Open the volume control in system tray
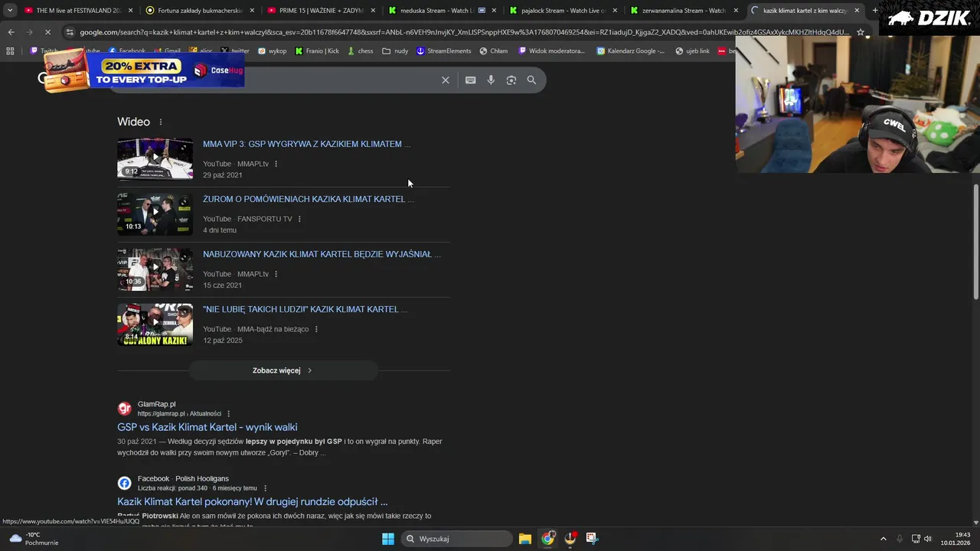Image resolution: width=980 pixels, height=551 pixels. 928,539
